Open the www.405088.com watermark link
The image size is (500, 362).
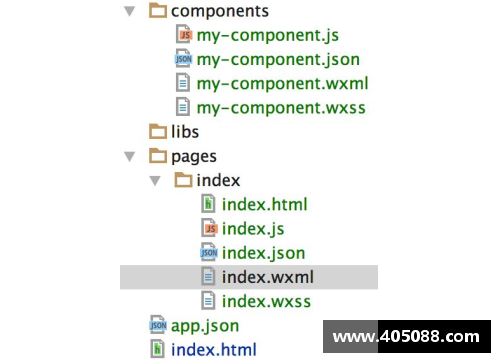[x=407, y=337]
